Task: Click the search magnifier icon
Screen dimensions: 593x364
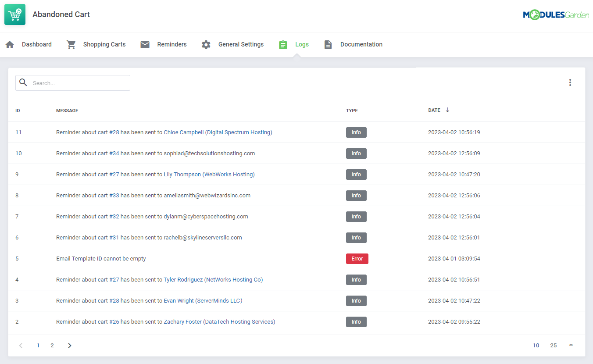Action: (23, 82)
